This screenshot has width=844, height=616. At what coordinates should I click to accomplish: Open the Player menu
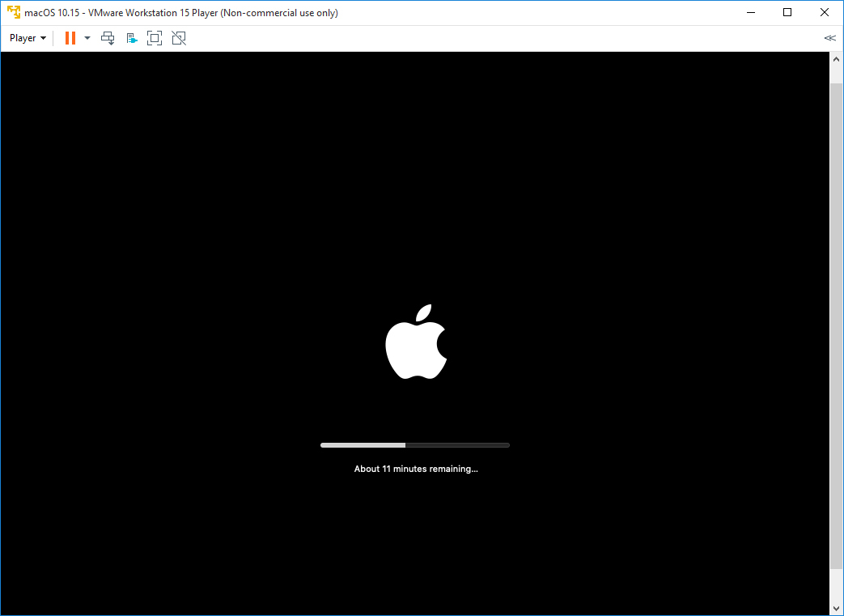click(22, 37)
